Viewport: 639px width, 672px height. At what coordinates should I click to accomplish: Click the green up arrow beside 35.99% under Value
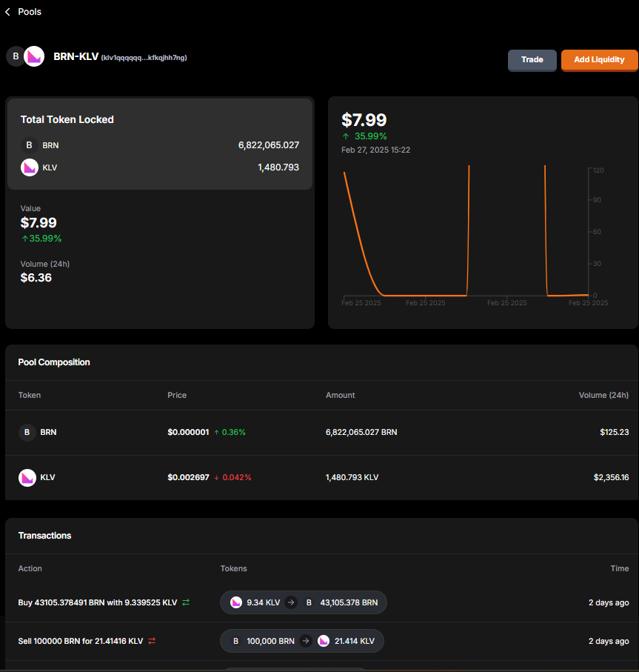[x=25, y=239]
